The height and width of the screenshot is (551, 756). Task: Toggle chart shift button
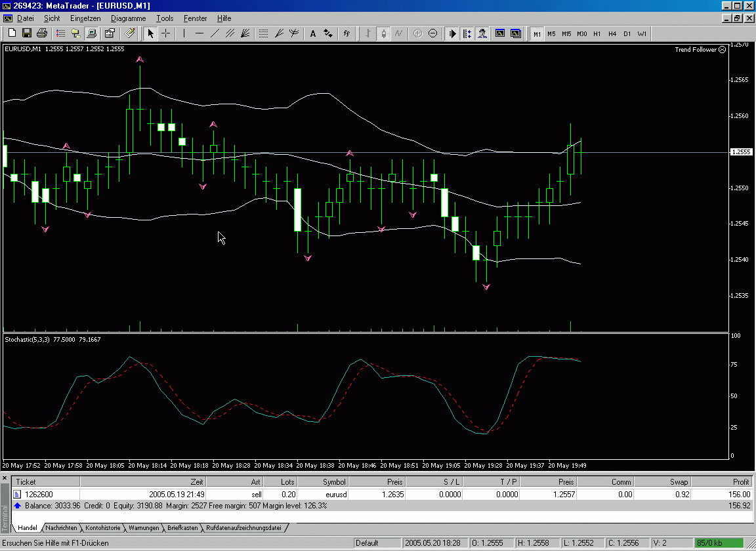point(467,33)
